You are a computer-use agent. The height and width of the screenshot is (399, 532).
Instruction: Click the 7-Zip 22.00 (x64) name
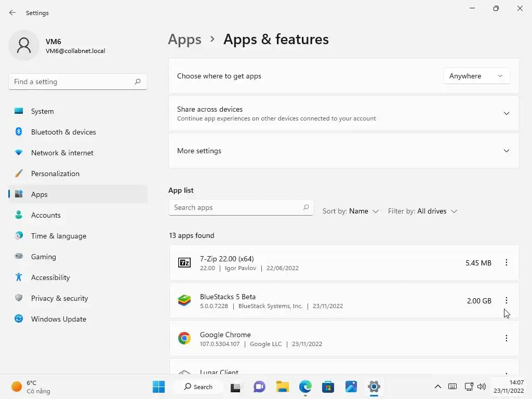click(x=227, y=259)
